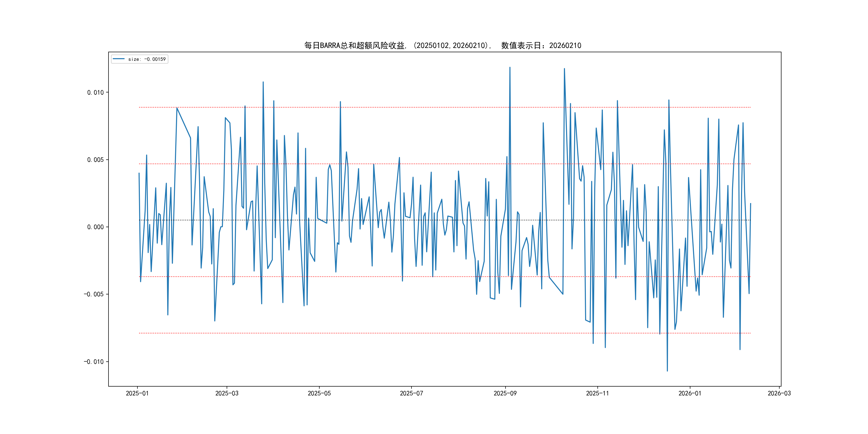The image size is (868, 434).
Task: Click the lowest trough of the blue line in December 2025
Action: tap(667, 371)
